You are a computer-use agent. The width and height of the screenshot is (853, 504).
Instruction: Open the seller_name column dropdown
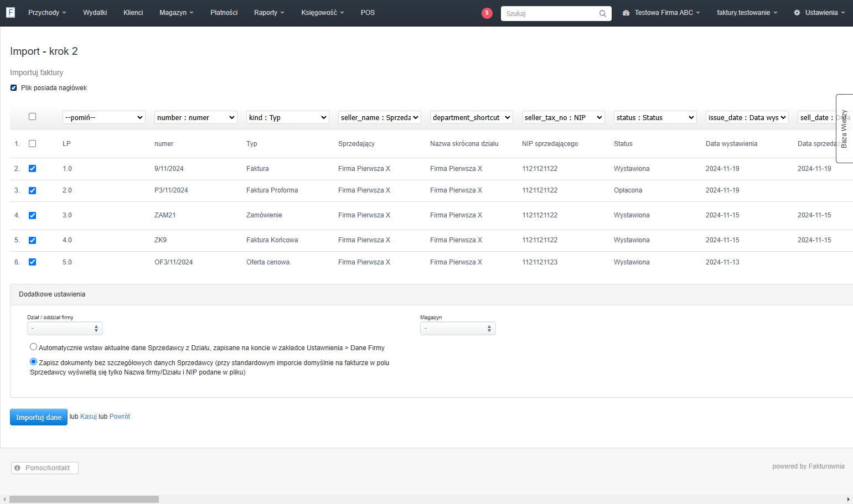(x=380, y=117)
